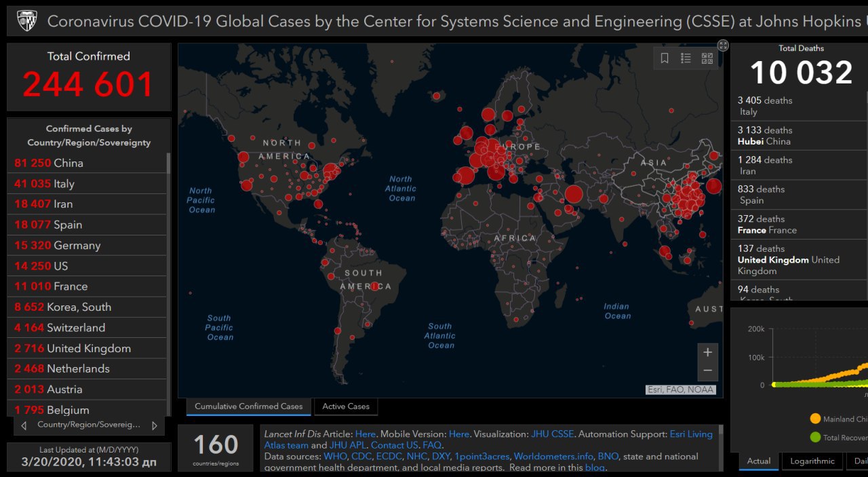Click the 137 deaths United Kingdom entry
868x477 pixels.
(799, 260)
